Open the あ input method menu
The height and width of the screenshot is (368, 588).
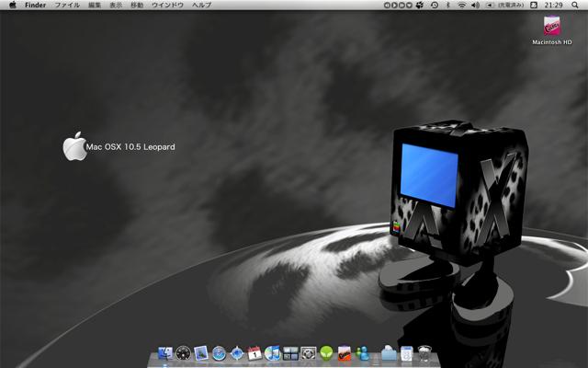pos(534,5)
